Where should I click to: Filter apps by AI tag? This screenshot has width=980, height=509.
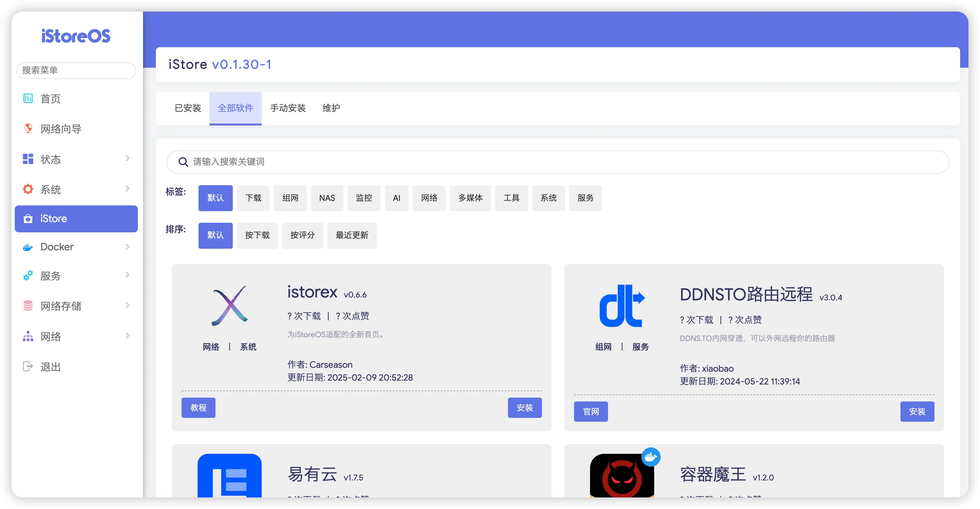396,198
